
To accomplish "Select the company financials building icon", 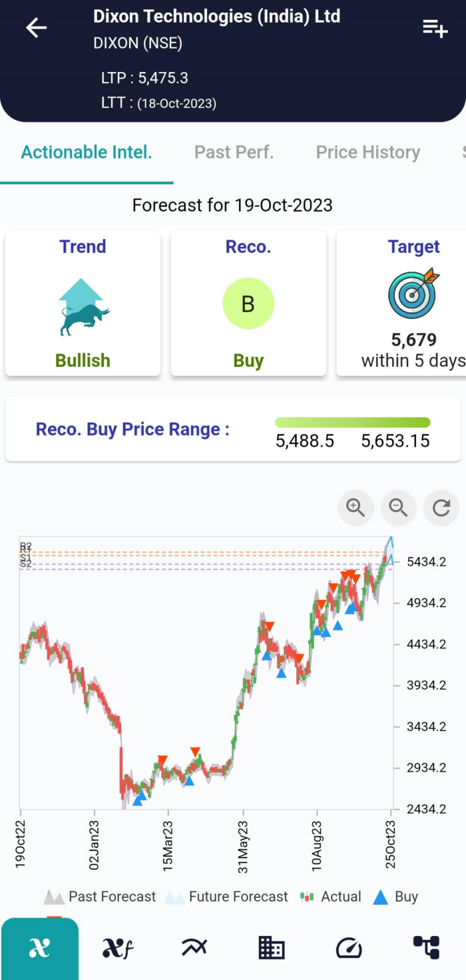I will [x=271, y=947].
